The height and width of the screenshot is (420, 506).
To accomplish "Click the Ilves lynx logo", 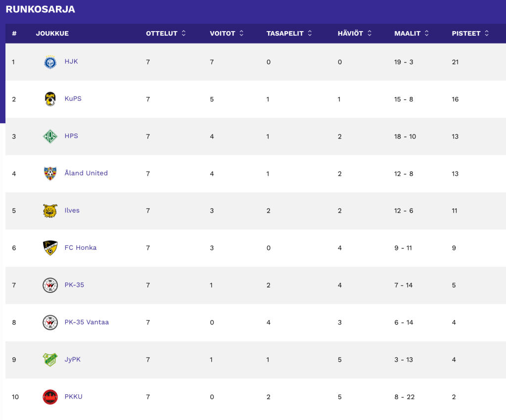I will 50,211.
